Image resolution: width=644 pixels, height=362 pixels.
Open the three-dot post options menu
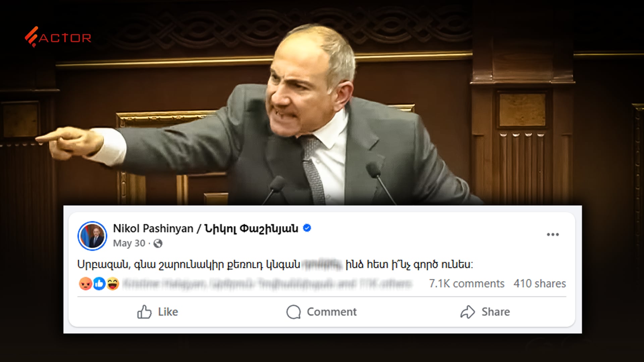click(x=553, y=234)
